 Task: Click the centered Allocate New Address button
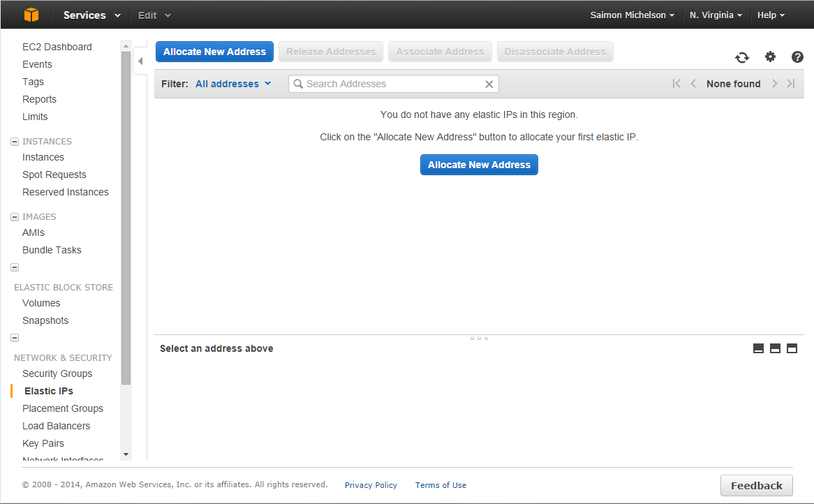479,165
